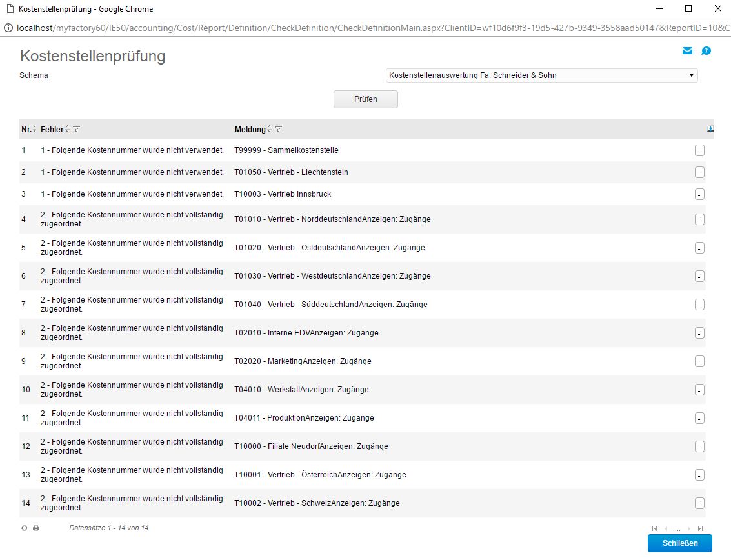This screenshot has height=560, width=731.
Task: Open details button for T10000 Filiale Neudorf row
Action: point(699,446)
